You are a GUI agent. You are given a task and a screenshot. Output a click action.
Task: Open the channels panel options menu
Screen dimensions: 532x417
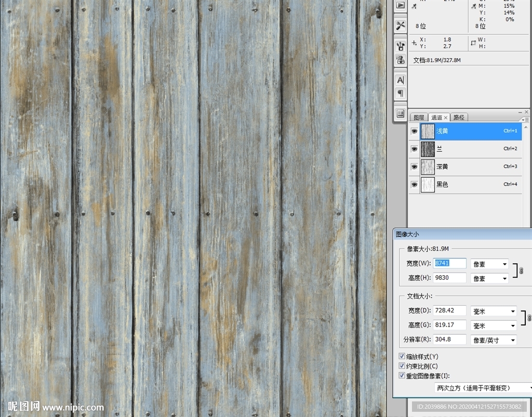(526, 120)
